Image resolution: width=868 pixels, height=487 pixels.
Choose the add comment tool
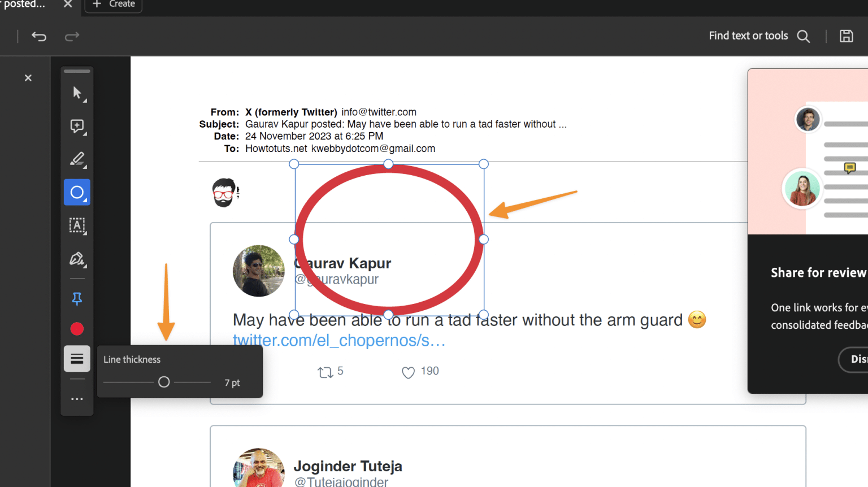click(x=77, y=126)
